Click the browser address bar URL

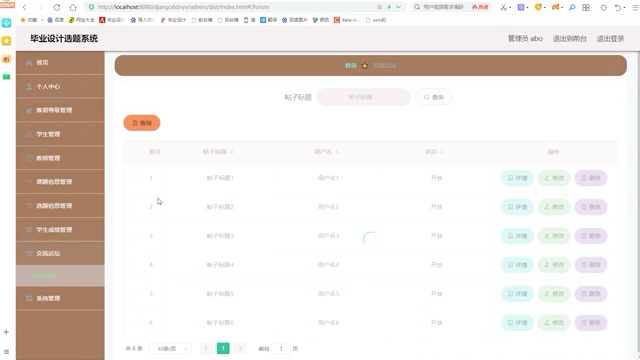point(184,7)
